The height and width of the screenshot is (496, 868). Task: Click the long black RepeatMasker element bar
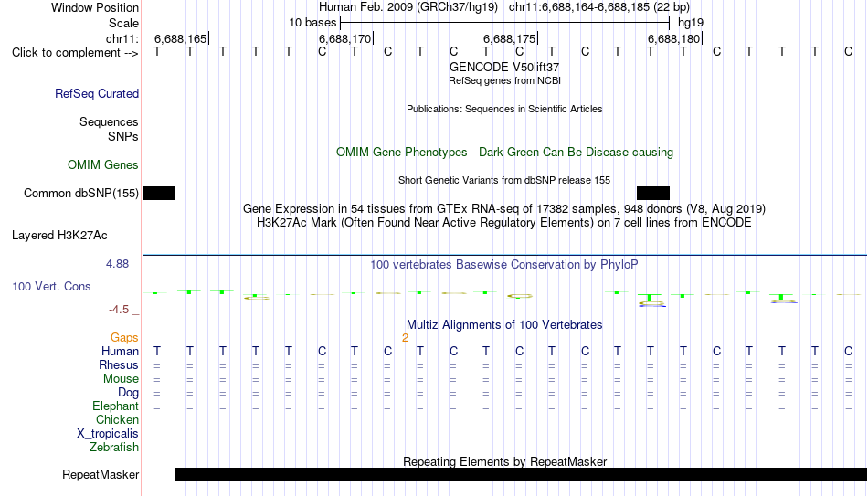(x=521, y=474)
